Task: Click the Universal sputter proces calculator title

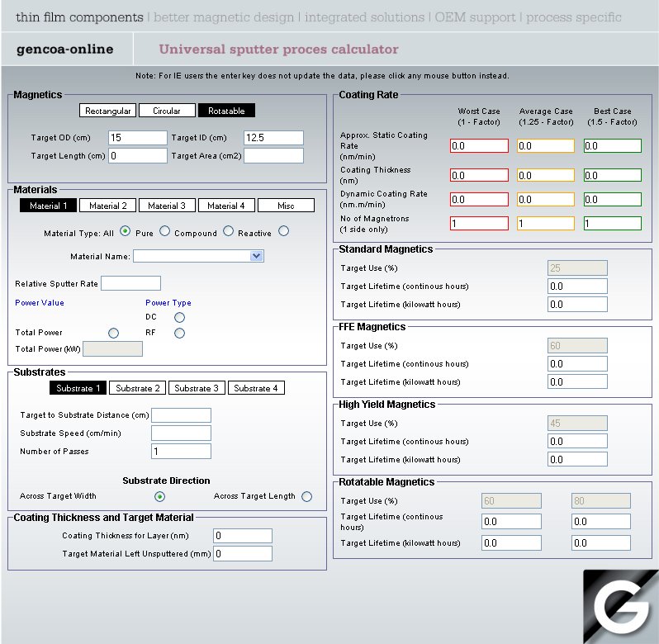Action: pyautogui.click(x=278, y=50)
